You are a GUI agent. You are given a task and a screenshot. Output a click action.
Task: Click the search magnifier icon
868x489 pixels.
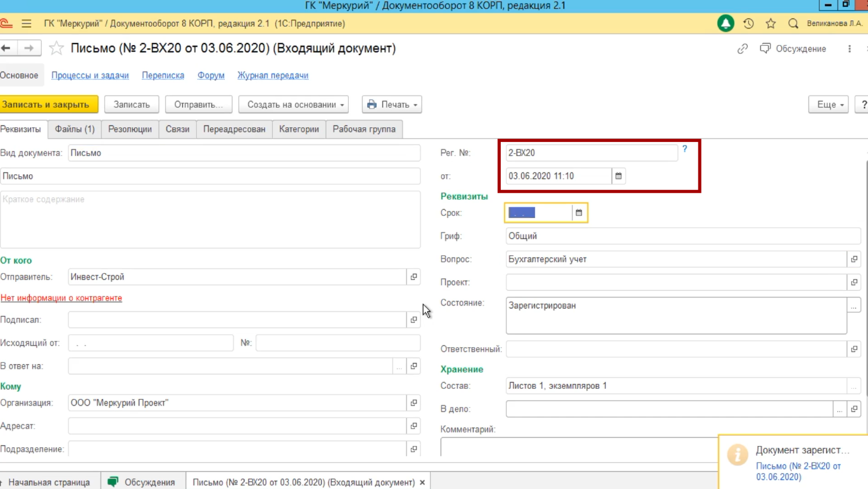click(793, 23)
